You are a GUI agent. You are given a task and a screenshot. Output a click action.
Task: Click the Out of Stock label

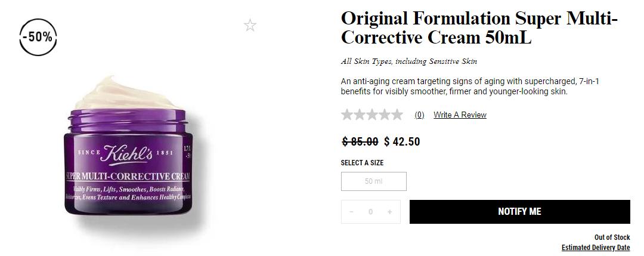pos(612,238)
